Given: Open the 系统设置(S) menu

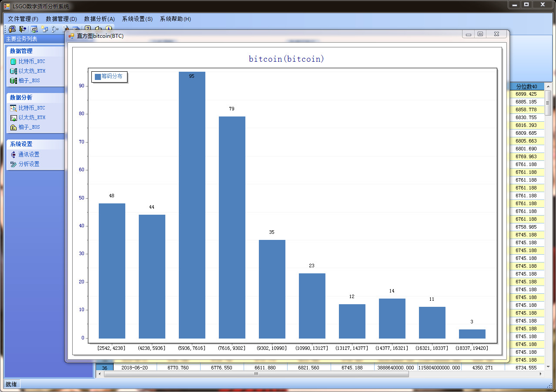Looking at the screenshot, I should (137, 19).
